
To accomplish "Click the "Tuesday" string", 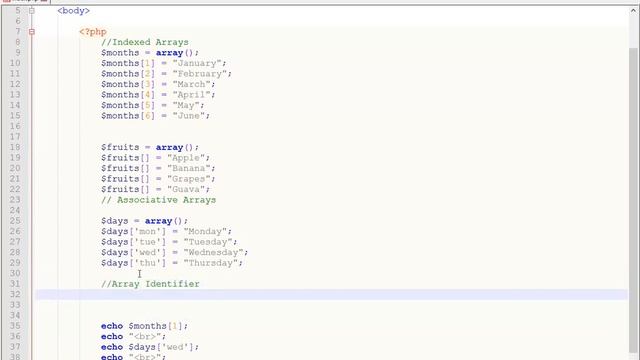I will pyautogui.click(x=208, y=242).
